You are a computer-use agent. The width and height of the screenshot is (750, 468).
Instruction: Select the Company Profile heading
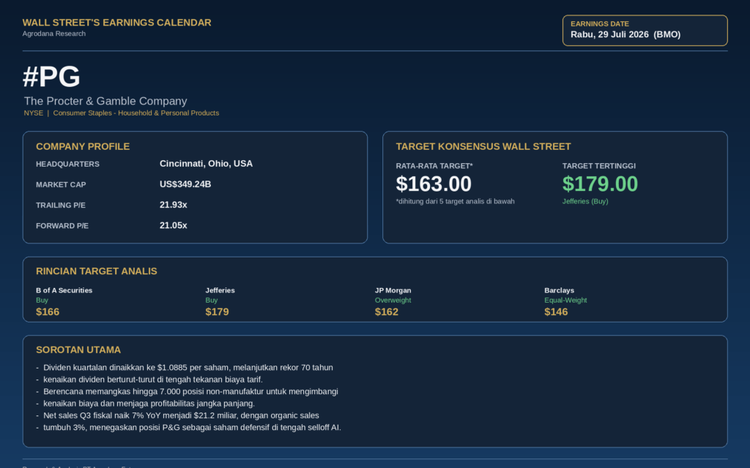(83, 146)
